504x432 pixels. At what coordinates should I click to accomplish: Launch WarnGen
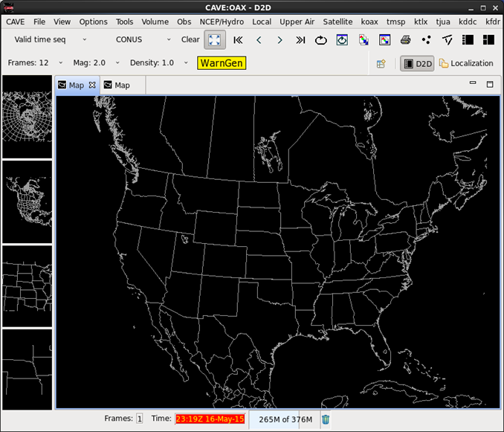tap(222, 63)
